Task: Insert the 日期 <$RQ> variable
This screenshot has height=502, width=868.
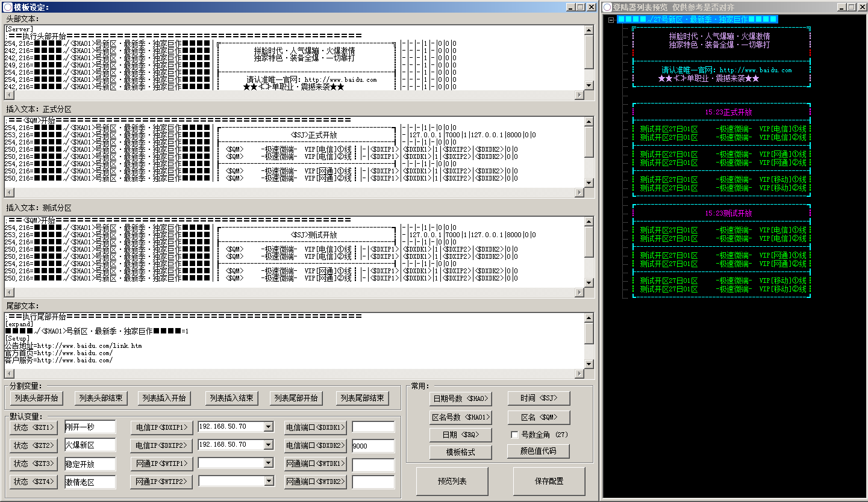Action: tap(461, 435)
